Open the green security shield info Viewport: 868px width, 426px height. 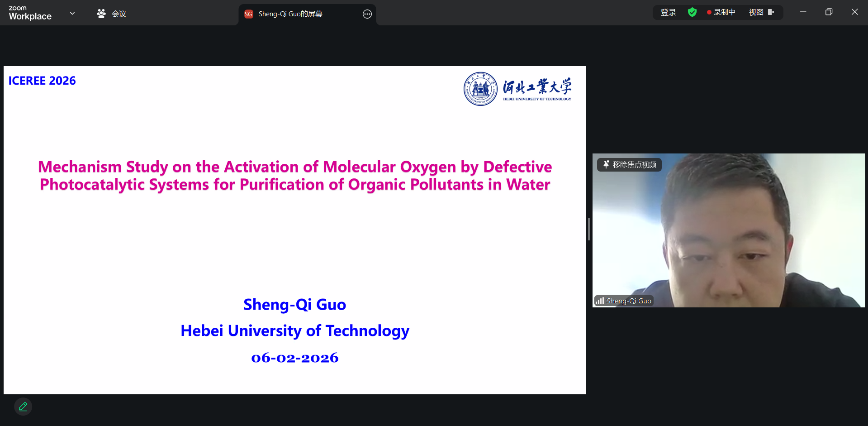click(692, 12)
